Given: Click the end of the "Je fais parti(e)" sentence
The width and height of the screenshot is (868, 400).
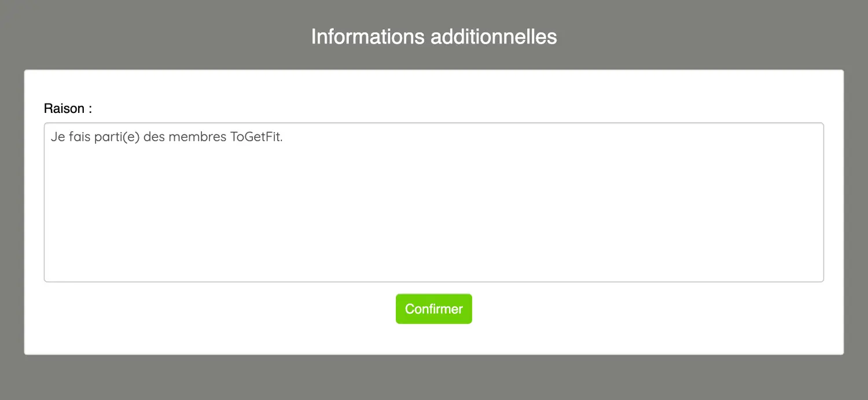Looking at the screenshot, I should point(284,138).
